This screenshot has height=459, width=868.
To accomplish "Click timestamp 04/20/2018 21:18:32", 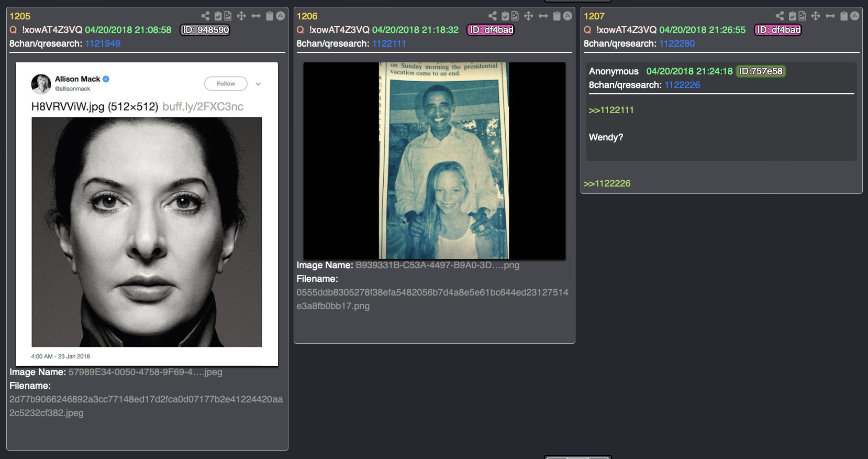I will [x=415, y=30].
